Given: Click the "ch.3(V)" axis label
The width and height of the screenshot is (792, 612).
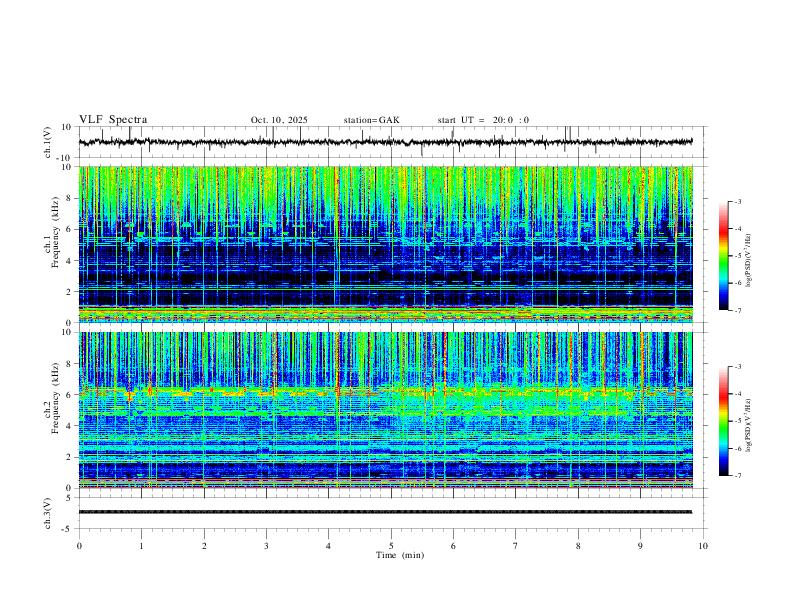Looking at the screenshot, I should [x=47, y=514].
